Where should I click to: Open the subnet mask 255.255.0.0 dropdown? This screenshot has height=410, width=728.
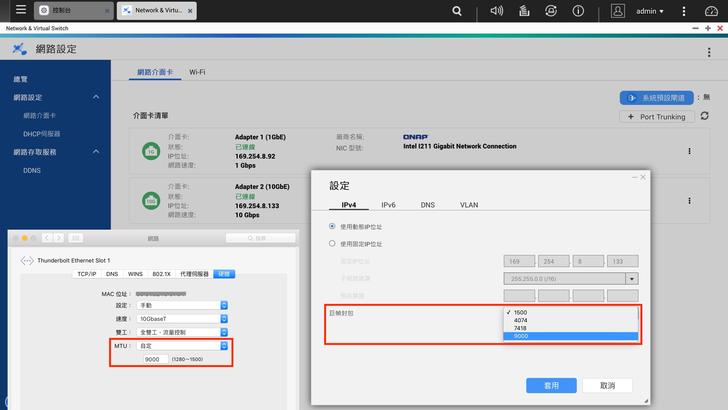point(631,278)
